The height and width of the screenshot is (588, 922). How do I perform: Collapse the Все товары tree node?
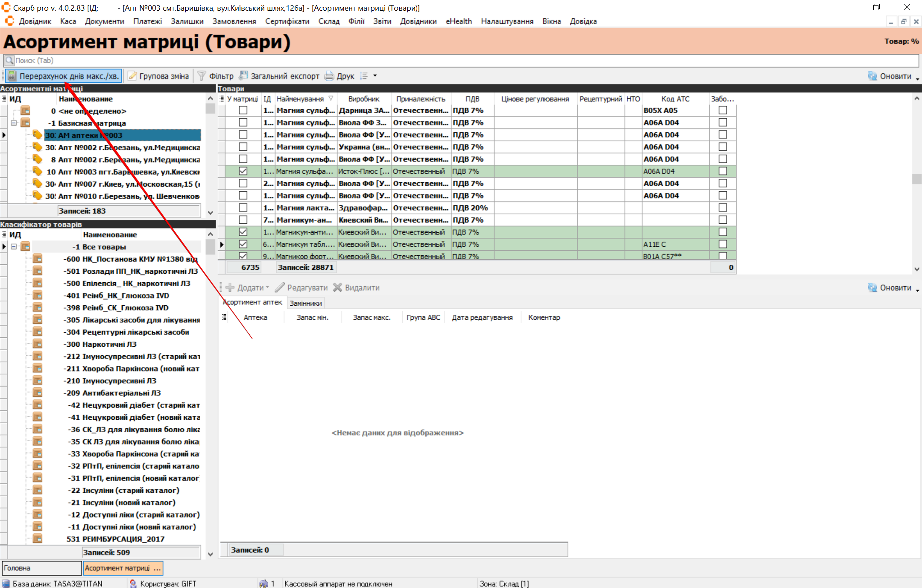14,247
